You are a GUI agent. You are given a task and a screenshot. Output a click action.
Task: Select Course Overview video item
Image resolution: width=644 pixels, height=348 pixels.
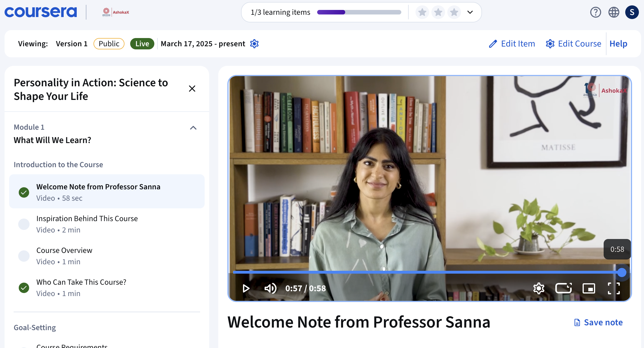(x=64, y=250)
